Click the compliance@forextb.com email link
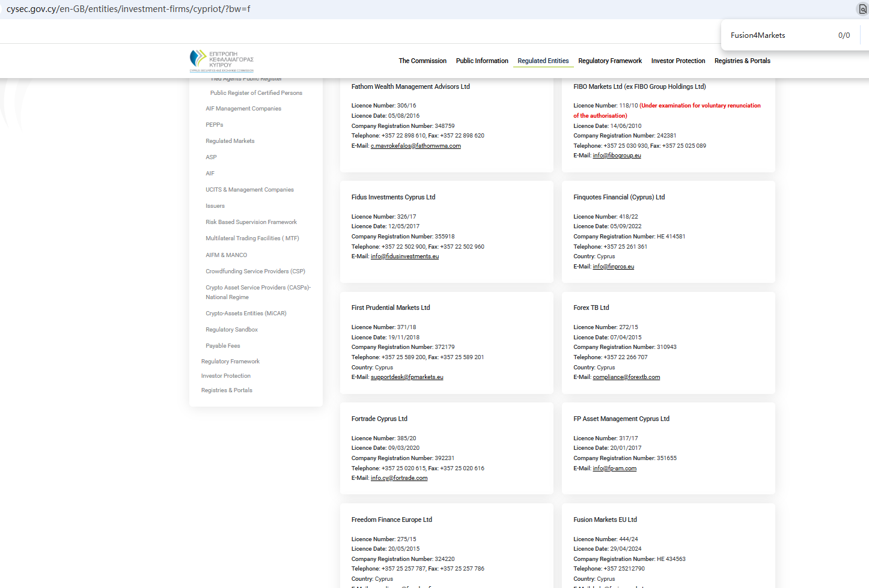Screen dimensions: 869x588 626,377
